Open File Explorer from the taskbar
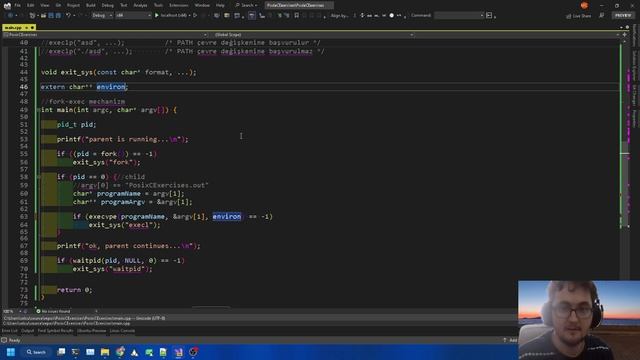Image resolution: width=640 pixels, height=360 pixels. click(x=105, y=352)
